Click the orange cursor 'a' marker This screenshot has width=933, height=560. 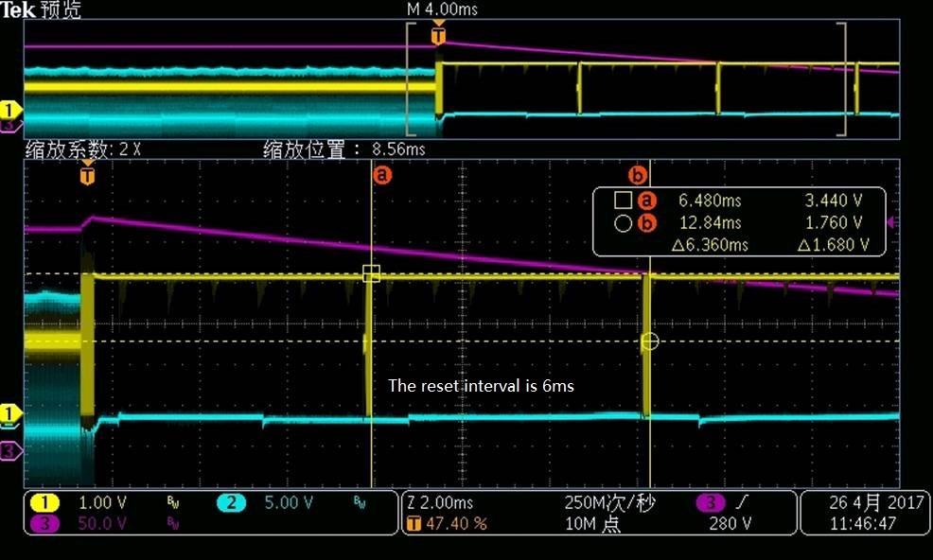pyautogui.click(x=382, y=175)
